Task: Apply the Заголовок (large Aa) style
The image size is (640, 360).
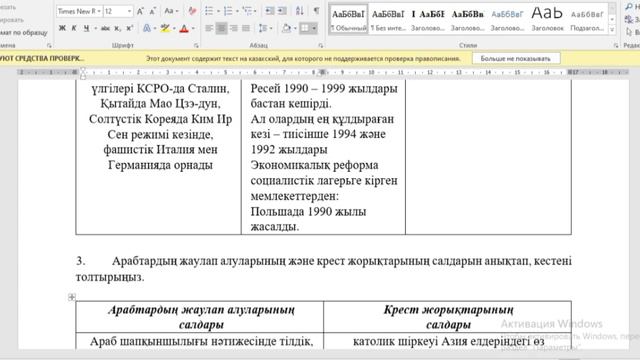Action: coord(547,19)
